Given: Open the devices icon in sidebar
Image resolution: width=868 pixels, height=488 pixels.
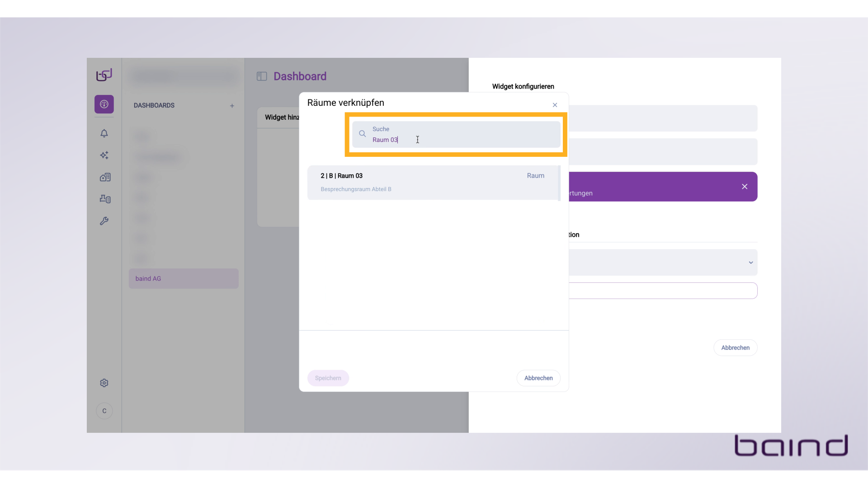Looking at the screenshot, I should [105, 199].
